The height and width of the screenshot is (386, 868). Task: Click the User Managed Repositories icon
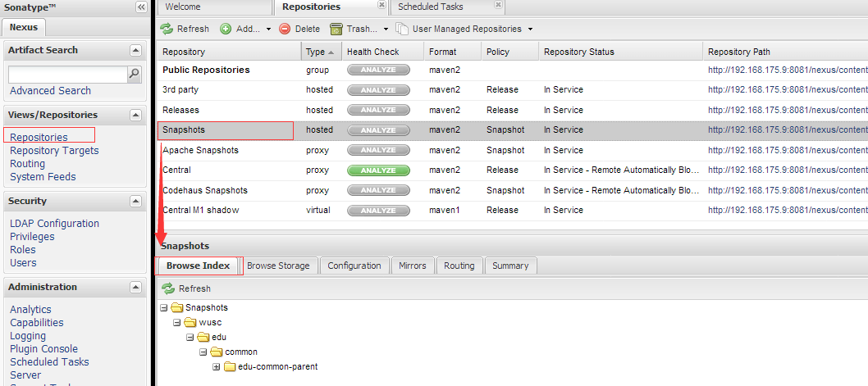(402, 29)
